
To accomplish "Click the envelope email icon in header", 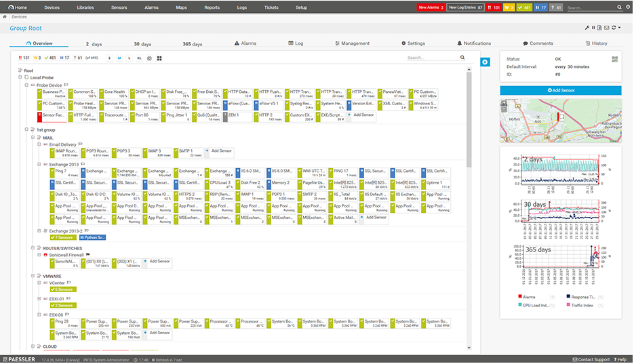I will coord(606,28).
